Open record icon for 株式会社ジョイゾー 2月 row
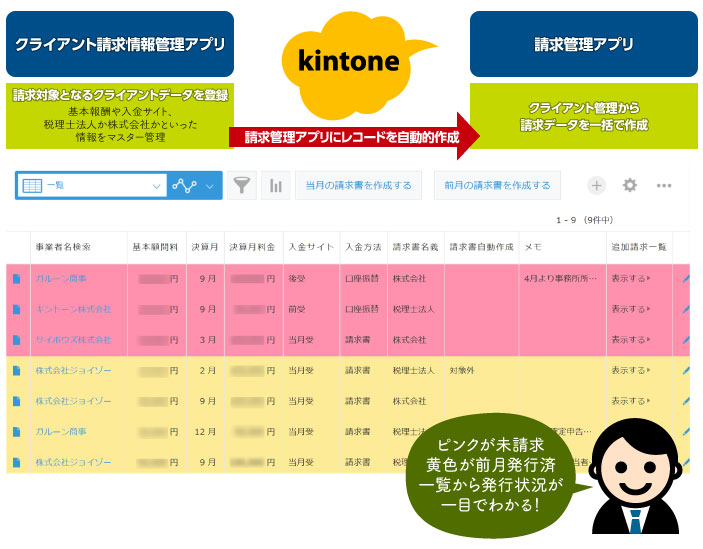The image size is (703, 549). point(17,371)
